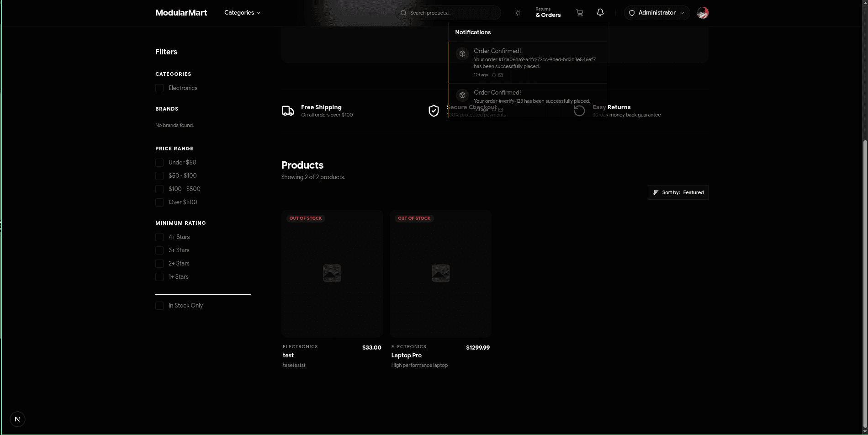Check the $100 - $500 price filter
The width and height of the screenshot is (868, 435).
tap(159, 189)
